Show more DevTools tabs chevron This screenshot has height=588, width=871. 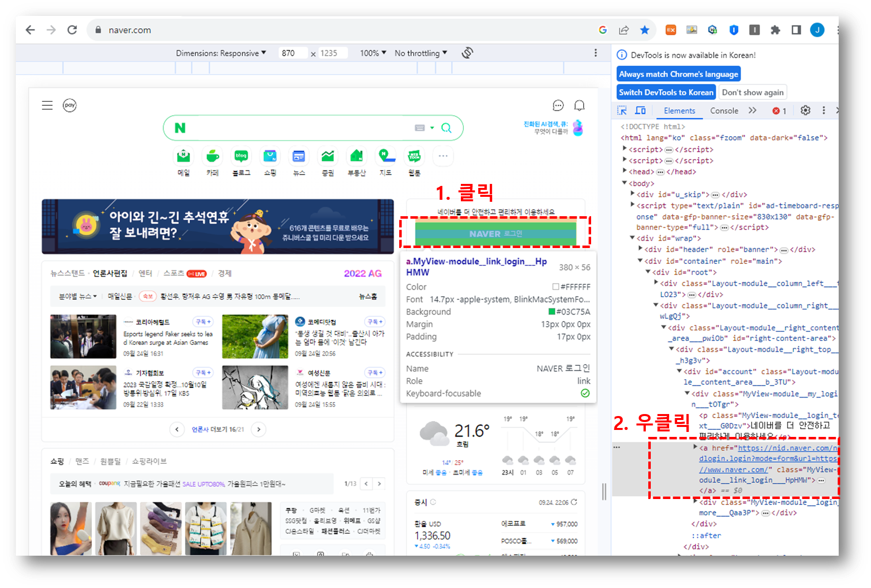(x=753, y=110)
